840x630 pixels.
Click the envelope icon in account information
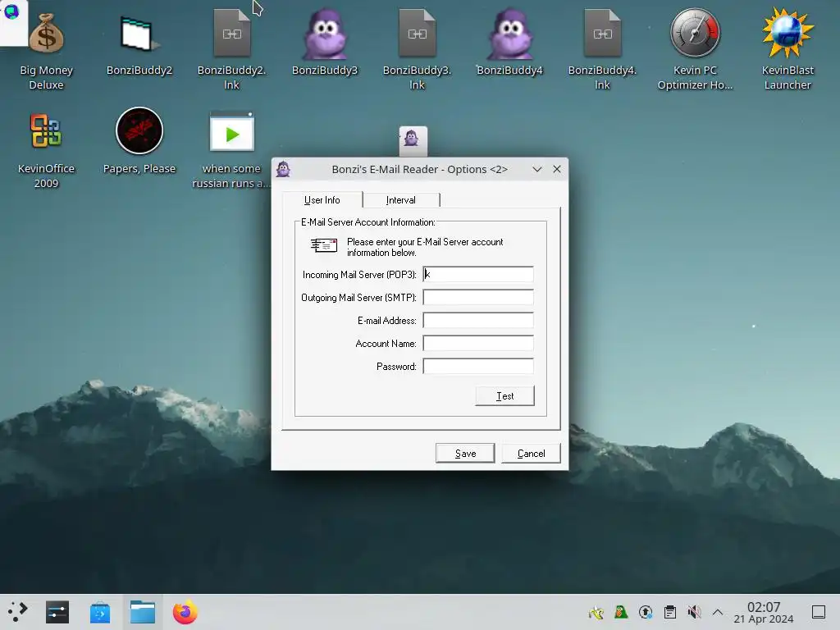coord(324,245)
